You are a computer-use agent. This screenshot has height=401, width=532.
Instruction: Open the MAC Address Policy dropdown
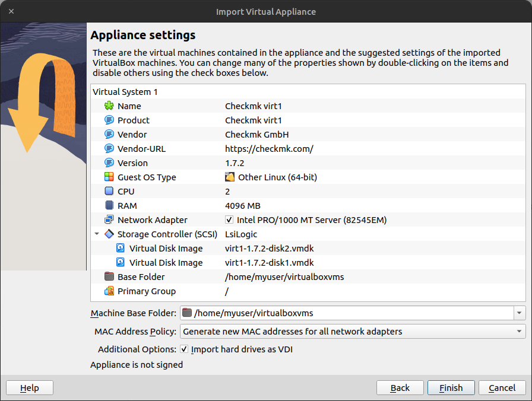pyautogui.click(x=519, y=332)
